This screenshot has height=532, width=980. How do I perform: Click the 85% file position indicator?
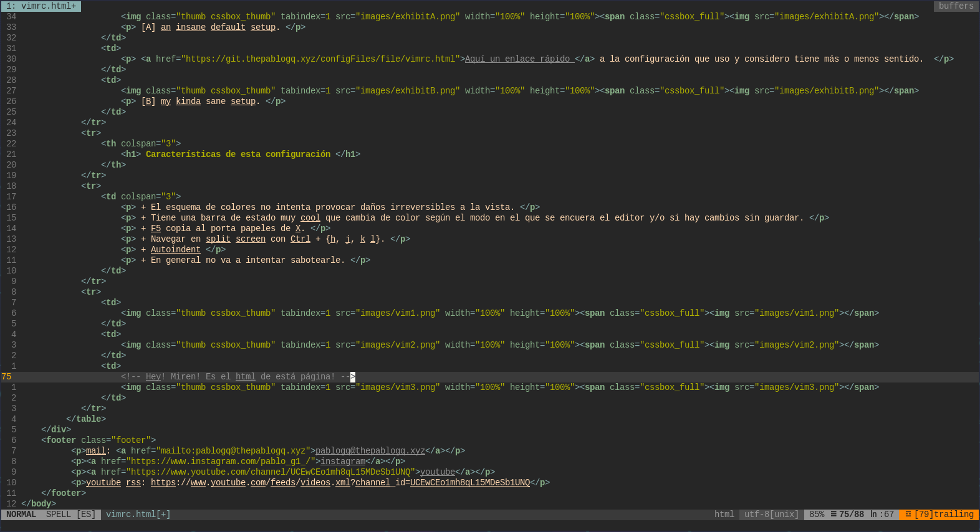[x=817, y=515]
